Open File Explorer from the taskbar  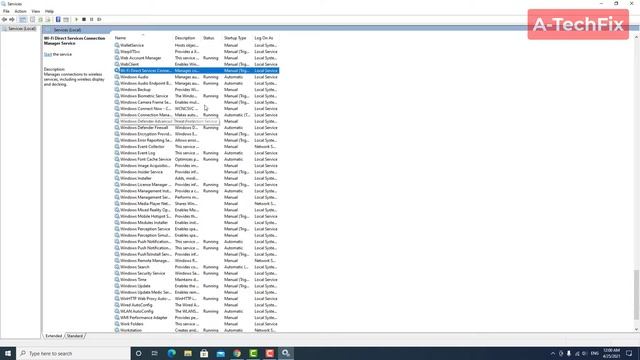pos(188,353)
